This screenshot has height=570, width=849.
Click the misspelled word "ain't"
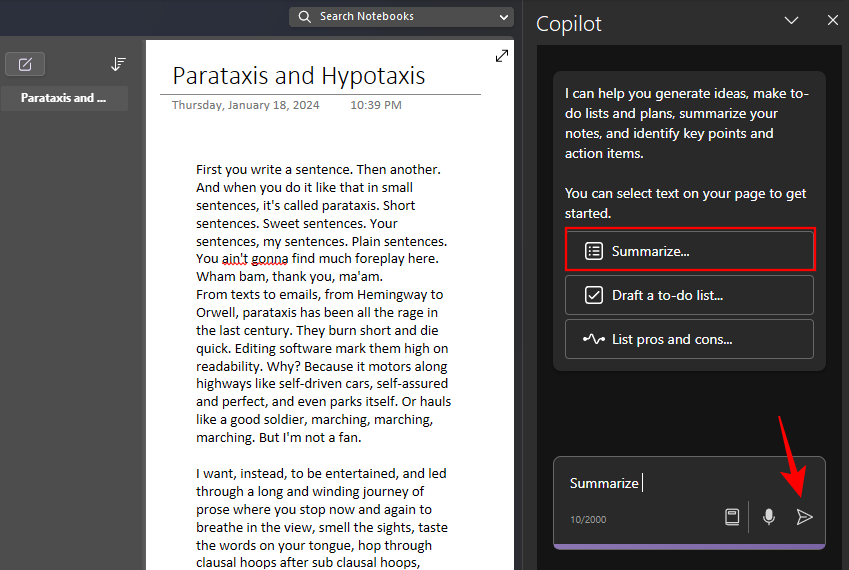pos(235,259)
